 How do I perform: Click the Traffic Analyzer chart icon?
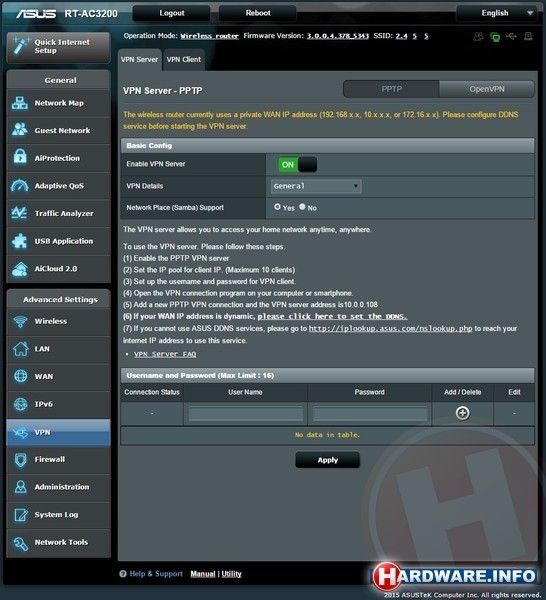19,213
